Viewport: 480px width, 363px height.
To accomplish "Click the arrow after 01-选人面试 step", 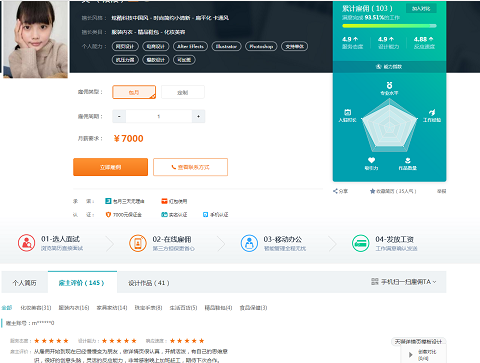I will pos(109,243).
